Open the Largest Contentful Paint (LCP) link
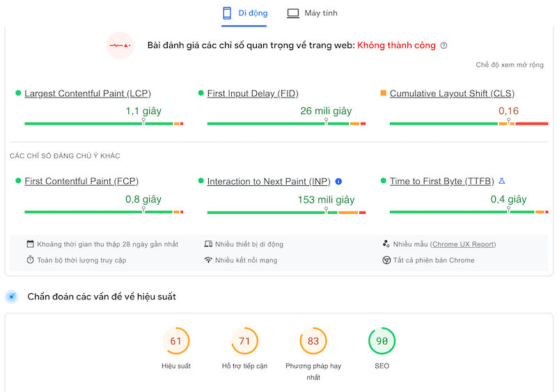This screenshot has height=392, width=557. (x=88, y=94)
